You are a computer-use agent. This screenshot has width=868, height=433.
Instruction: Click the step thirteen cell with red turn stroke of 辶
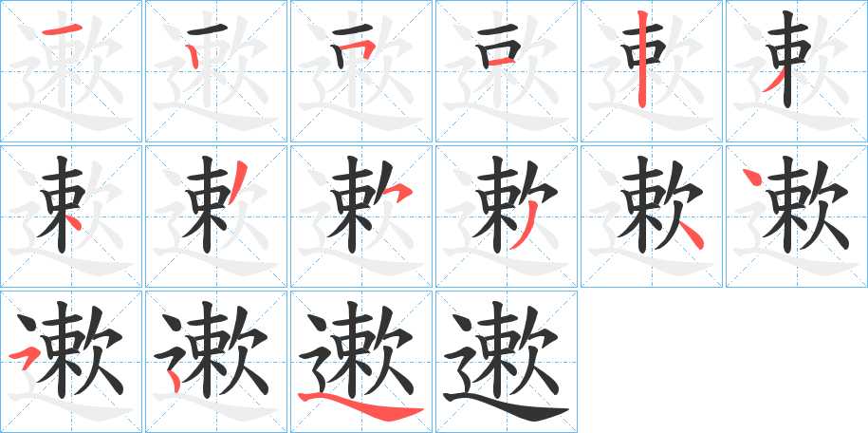(71, 362)
